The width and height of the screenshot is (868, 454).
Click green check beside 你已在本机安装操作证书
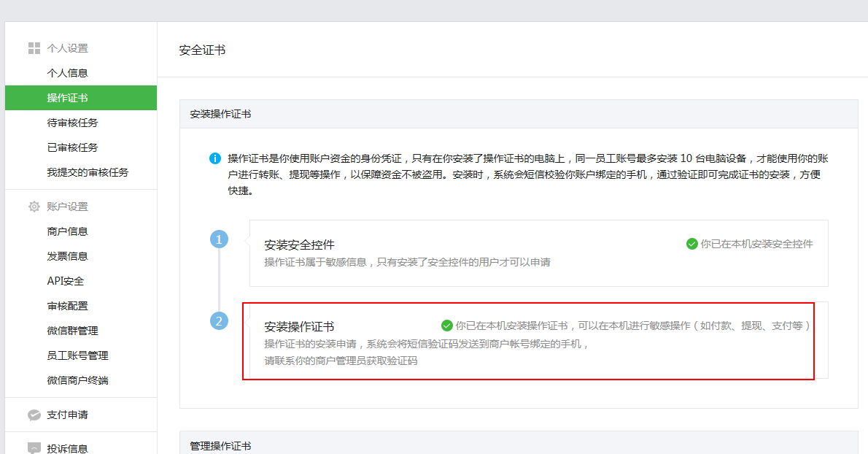(446, 326)
